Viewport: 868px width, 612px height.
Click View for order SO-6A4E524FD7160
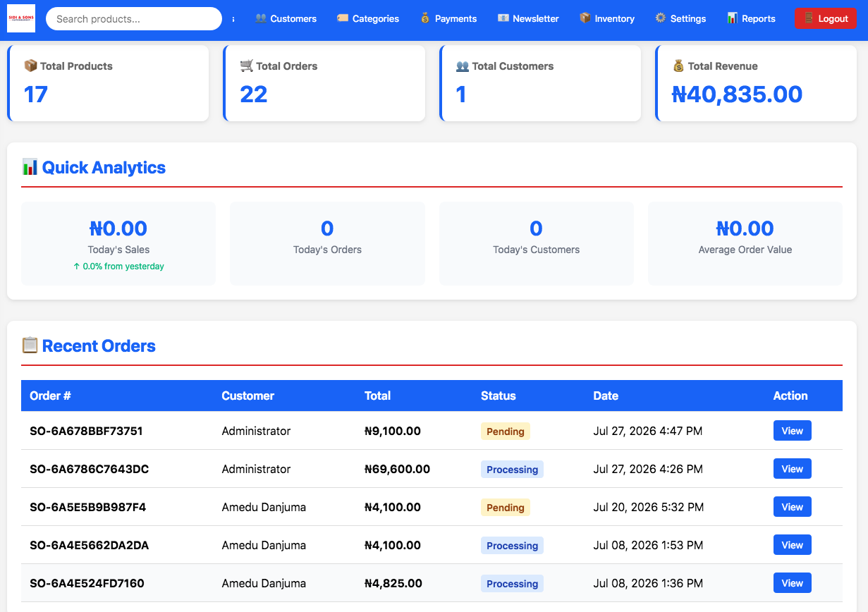tap(793, 583)
